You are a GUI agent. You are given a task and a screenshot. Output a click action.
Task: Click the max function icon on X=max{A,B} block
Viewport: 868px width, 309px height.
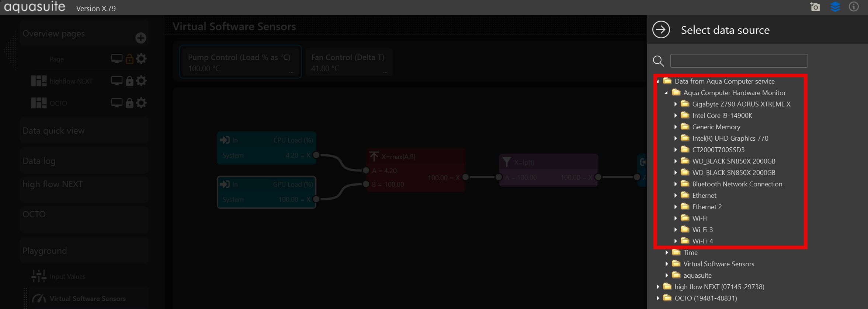[x=374, y=157]
